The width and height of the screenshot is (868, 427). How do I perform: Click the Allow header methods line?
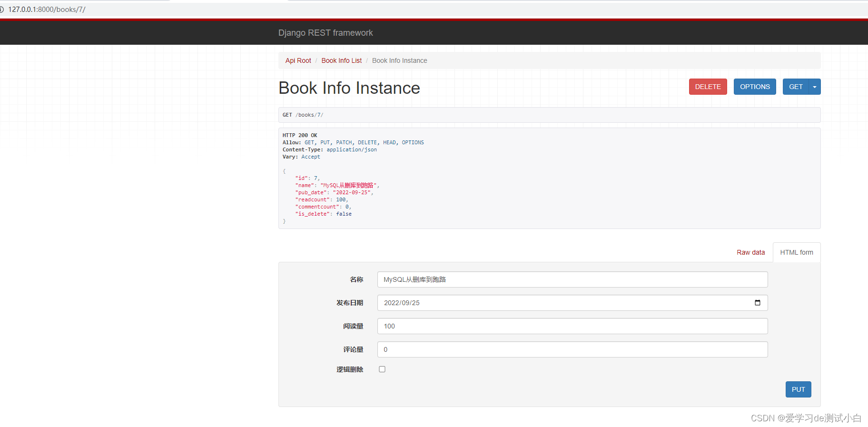coord(353,142)
